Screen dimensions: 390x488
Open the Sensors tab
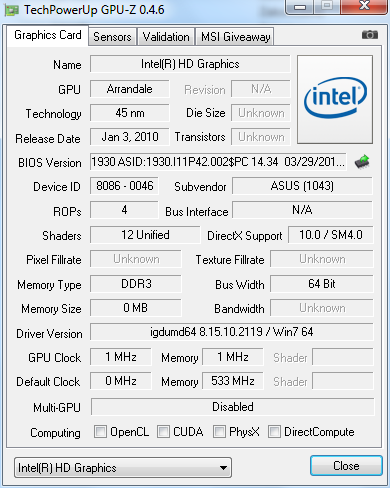pyautogui.click(x=112, y=37)
